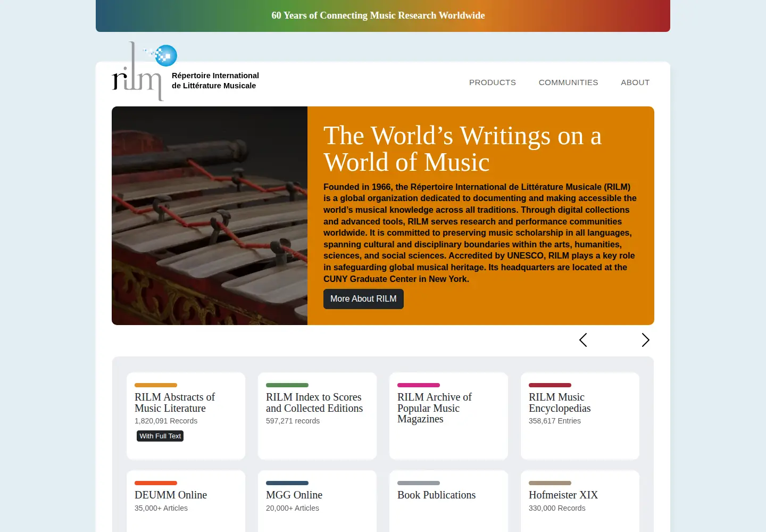This screenshot has height=532, width=766.
Task: Click the 60 Years anniversary banner
Action: 383,16
